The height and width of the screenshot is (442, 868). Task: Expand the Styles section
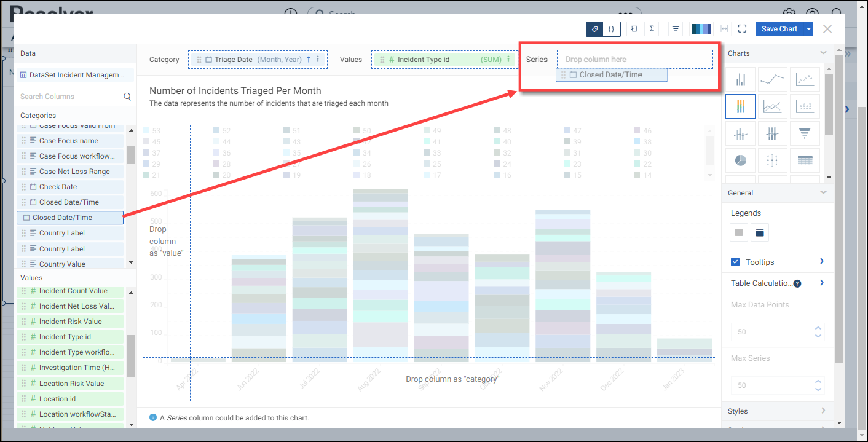pyautogui.click(x=823, y=411)
